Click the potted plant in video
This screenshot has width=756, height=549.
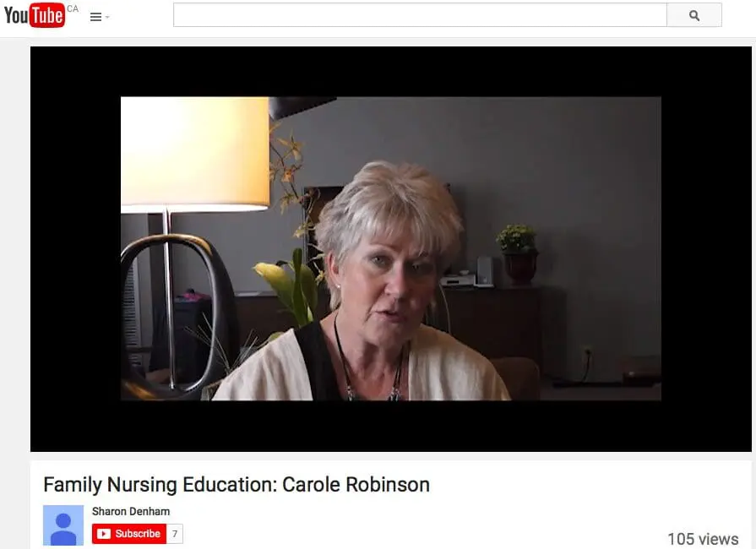[x=518, y=254]
